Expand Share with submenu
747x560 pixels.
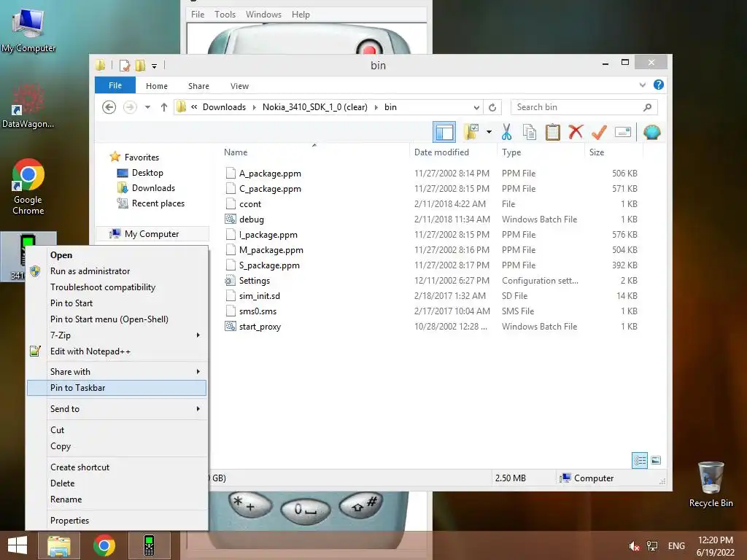[117, 371]
